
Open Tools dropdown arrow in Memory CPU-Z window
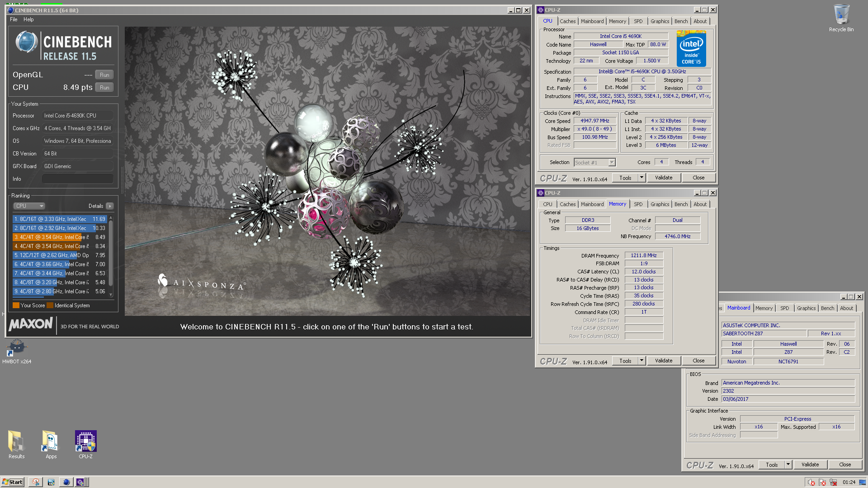(x=642, y=361)
